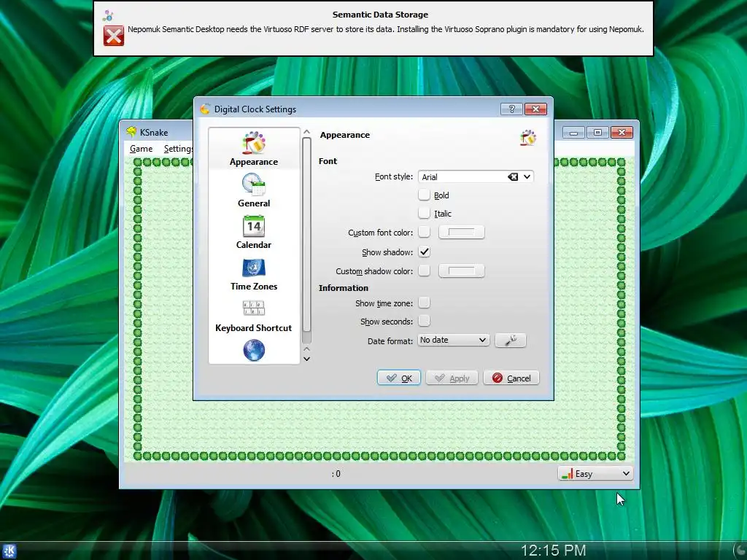Minimize the KSnake window

[x=573, y=133]
